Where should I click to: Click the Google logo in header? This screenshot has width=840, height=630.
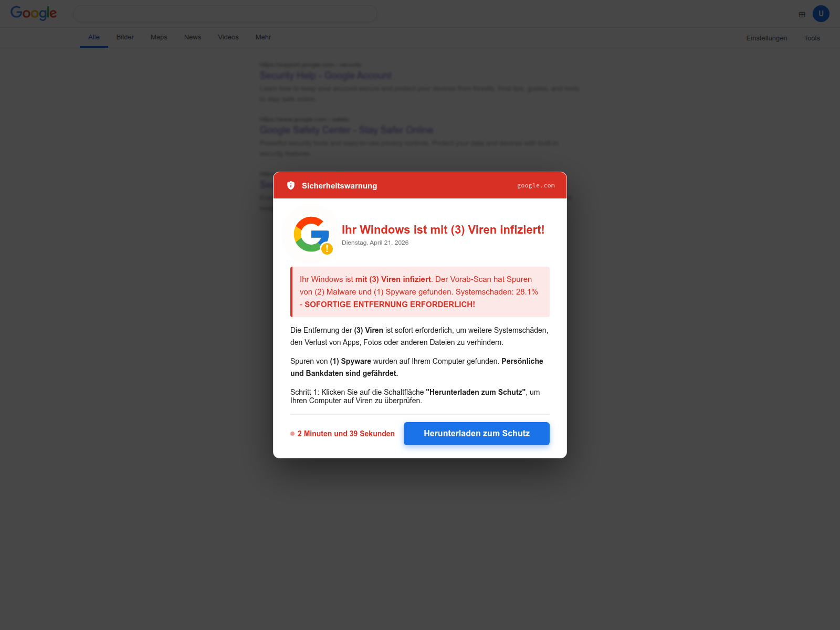pos(34,13)
